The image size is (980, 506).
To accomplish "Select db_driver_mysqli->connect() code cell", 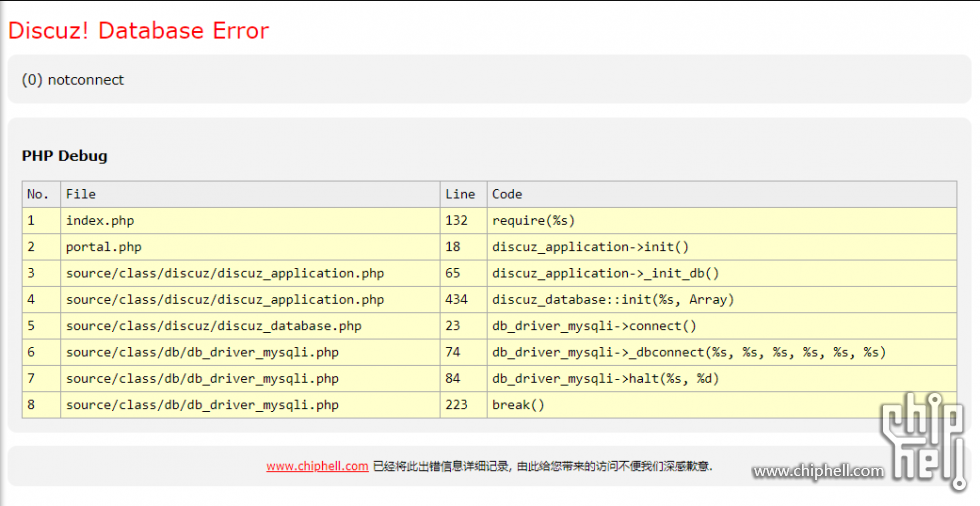I will tap(722, 325).
